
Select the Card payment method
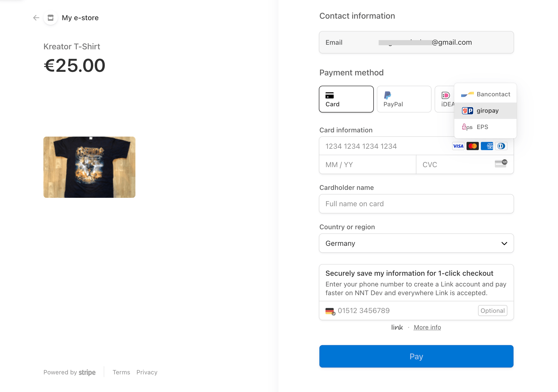(x=346, y=99)
